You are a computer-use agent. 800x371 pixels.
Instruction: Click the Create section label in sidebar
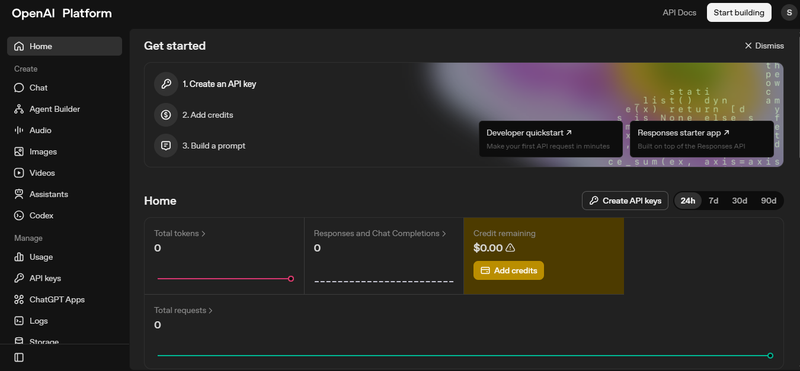click(26, 69)
